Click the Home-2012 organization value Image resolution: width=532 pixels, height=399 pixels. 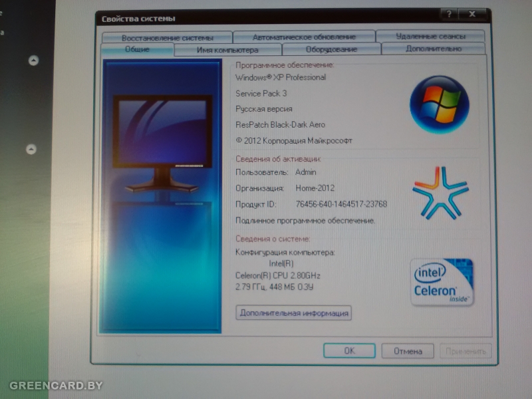315,188
